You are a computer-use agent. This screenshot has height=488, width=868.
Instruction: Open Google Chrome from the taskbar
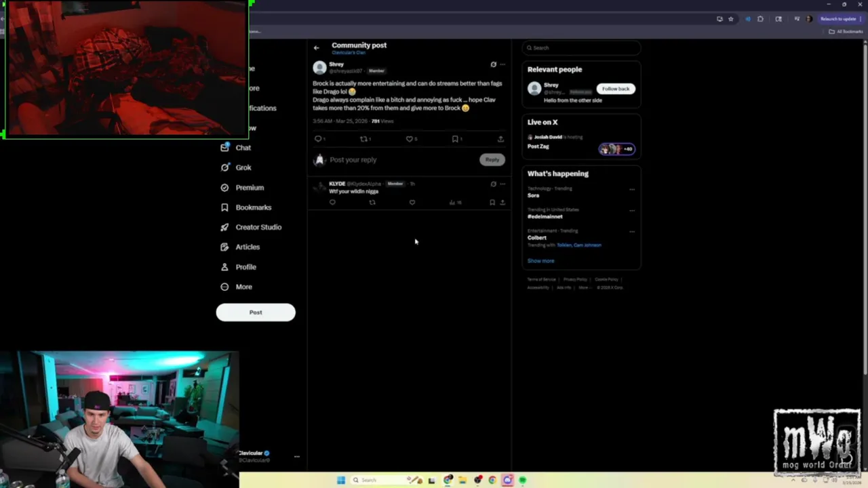[x=492, y=480]
